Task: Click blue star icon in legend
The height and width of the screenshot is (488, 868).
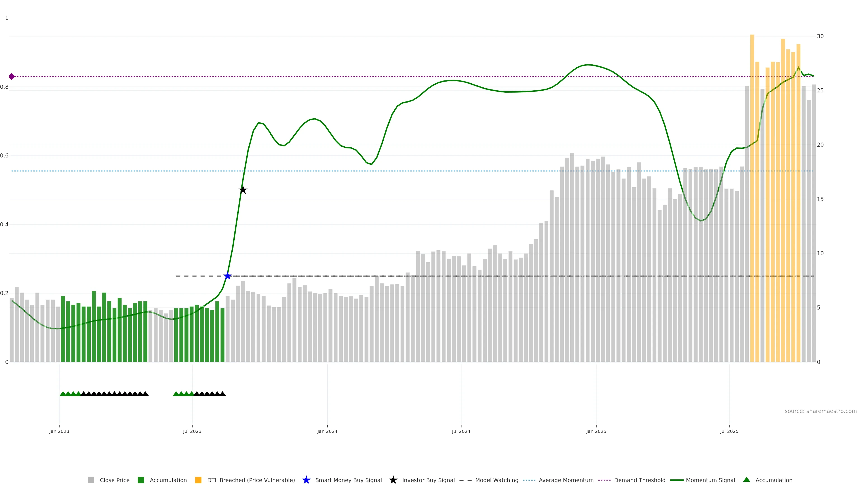Action: pyautogui.click(x=306, y=480)
